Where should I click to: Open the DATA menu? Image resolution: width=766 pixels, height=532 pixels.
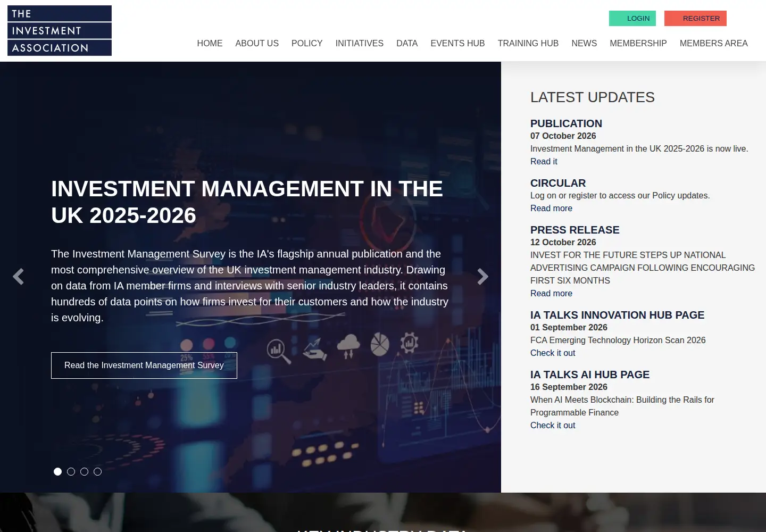(x=407, y=43)
